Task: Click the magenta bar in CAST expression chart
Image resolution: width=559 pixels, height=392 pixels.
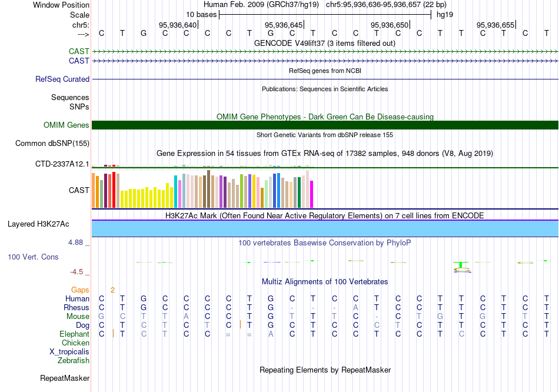Action: click(311, 194)
